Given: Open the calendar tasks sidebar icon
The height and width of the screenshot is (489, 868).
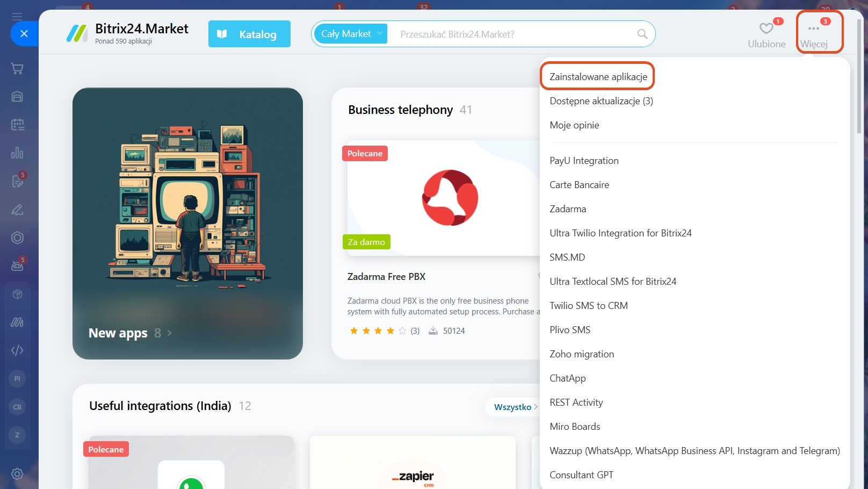Looking at the screenshot, I should point(17,125).
